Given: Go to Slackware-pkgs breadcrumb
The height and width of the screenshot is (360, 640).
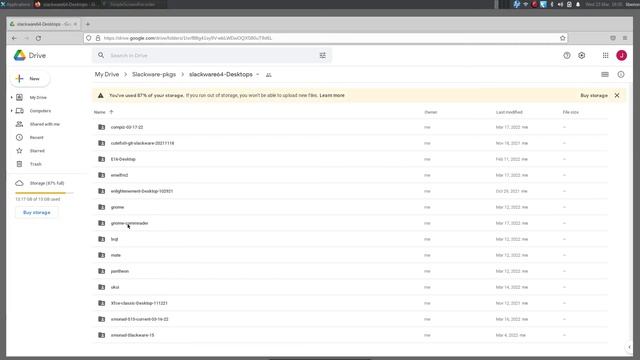Looking at the screenshot, I should 154,74.
